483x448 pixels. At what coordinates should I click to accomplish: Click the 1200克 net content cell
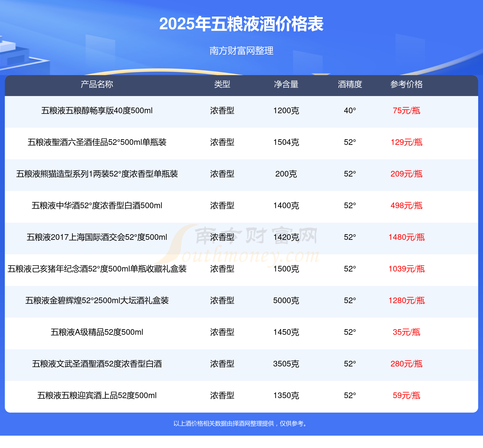coord(286,111)
